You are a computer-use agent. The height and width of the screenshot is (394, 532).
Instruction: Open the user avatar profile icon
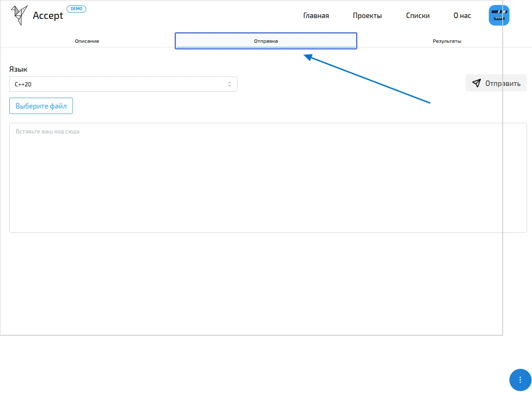(x=498, y=16)
